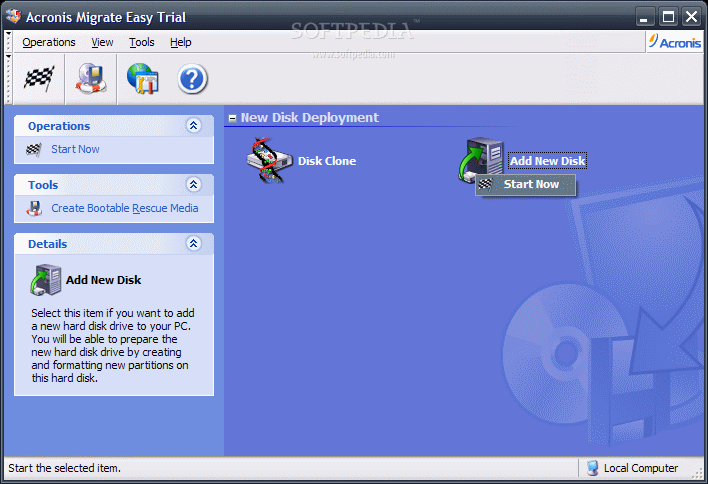
Task: Minimize the Acronis Migrate Easy window
Action: click(x=644, y=17)
